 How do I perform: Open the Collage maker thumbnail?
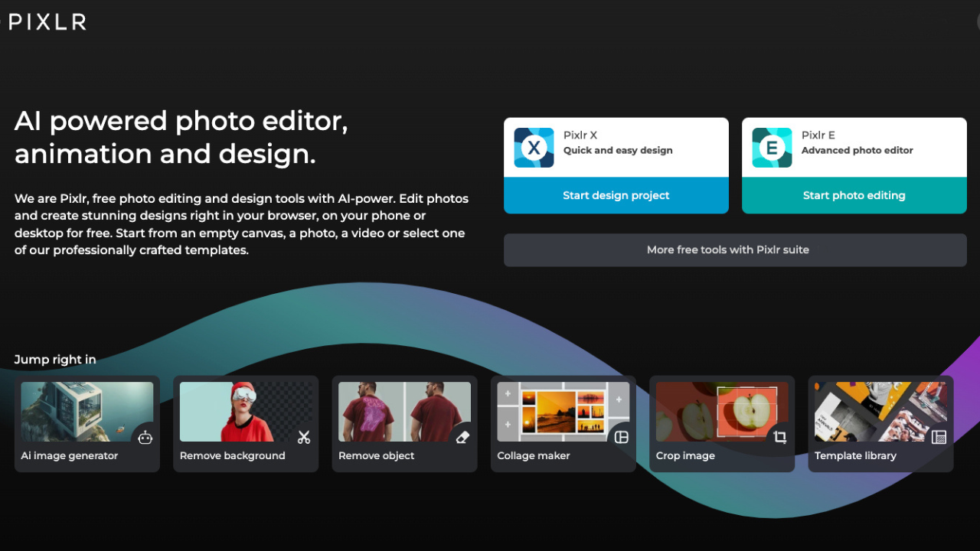point(563,412)
